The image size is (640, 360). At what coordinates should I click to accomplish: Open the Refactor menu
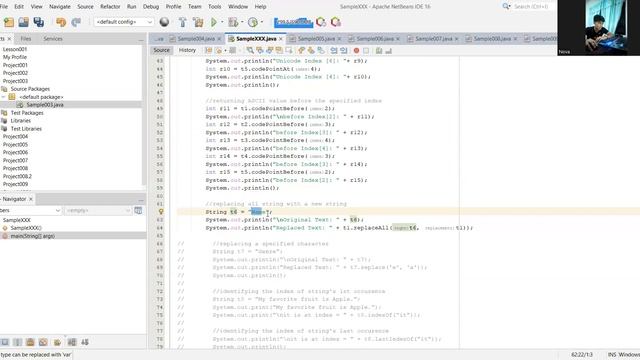[110, 7]
